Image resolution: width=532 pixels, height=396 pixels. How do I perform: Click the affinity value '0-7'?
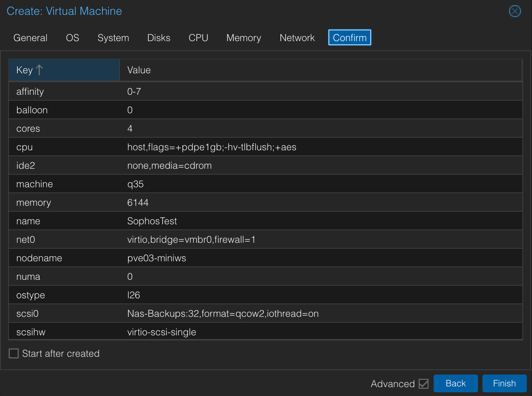(134, 91)
